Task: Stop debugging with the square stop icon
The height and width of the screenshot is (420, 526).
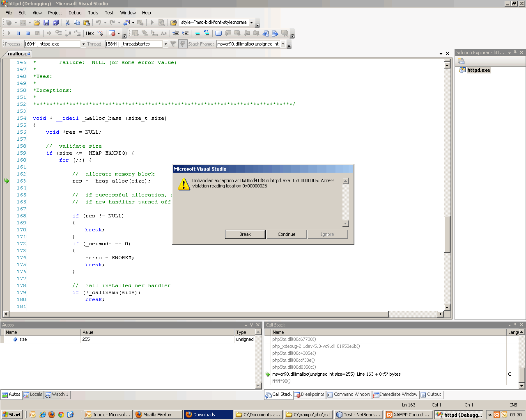Action: pyautogui.click(x=28, y=33)
